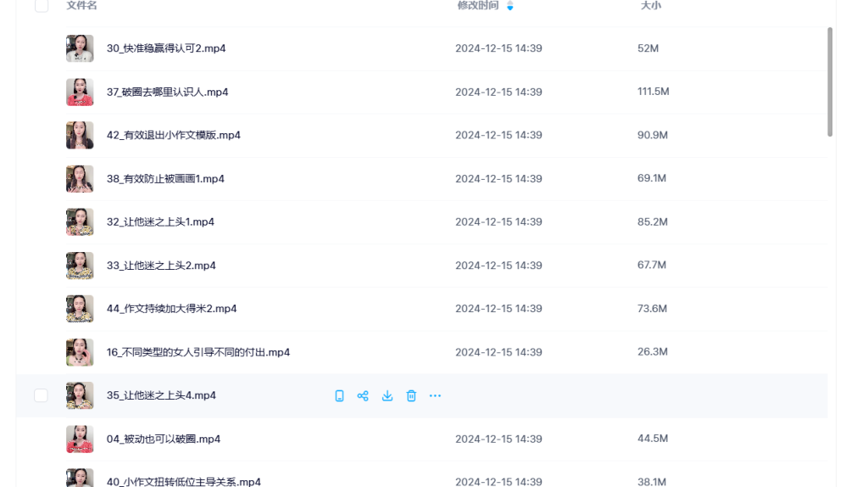Click the 32_让他迷之上头1.mp4 video thumbnail
This screenshot has width=868, height=487.
tap(80, 222)
